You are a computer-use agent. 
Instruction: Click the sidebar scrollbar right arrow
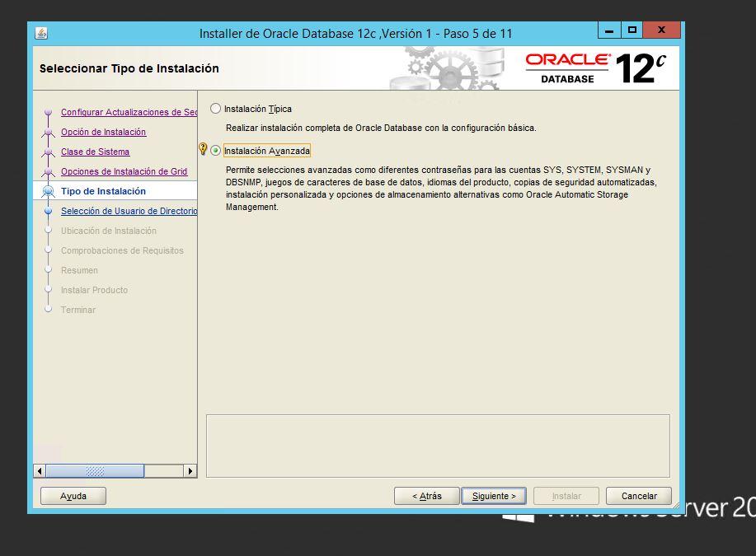[190, 470]
